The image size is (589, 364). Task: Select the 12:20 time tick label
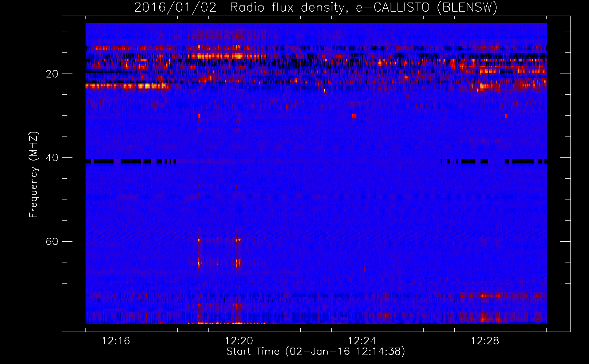tap(239, 341)
